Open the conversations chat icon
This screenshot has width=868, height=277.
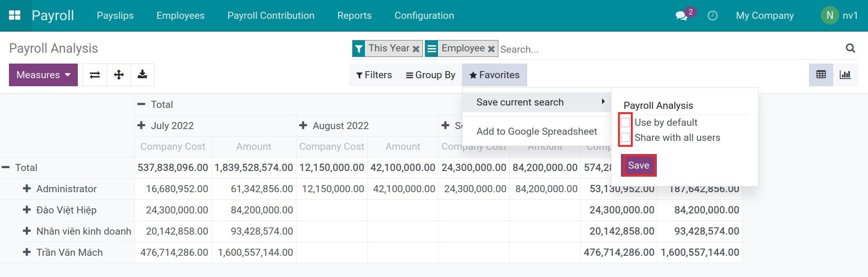pyautogui.click(x=681, y=16)
